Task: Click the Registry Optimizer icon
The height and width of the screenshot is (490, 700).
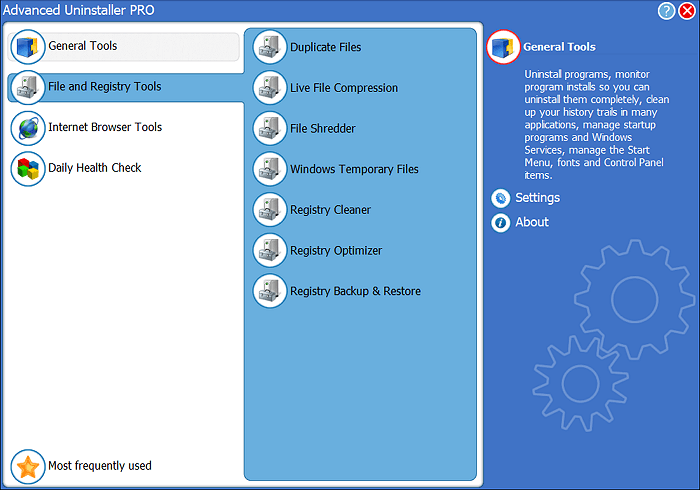Action: click(x=270, y=250)
